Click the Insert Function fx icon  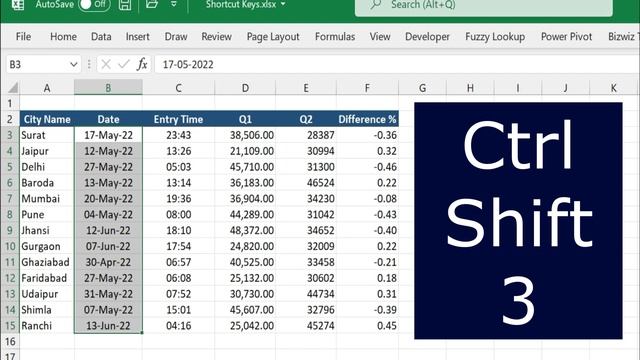(x=142, y=64)
